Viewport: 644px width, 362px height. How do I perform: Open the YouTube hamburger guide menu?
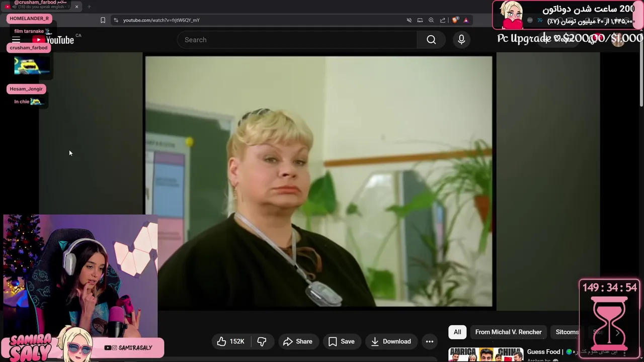tap(16, 40)
